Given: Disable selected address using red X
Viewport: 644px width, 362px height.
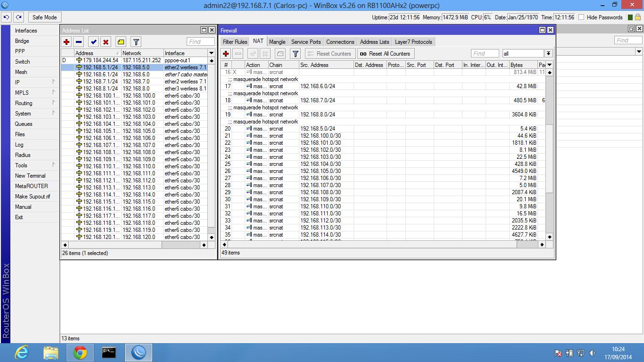Looking at the screenshot, I should tap(106, 42).
